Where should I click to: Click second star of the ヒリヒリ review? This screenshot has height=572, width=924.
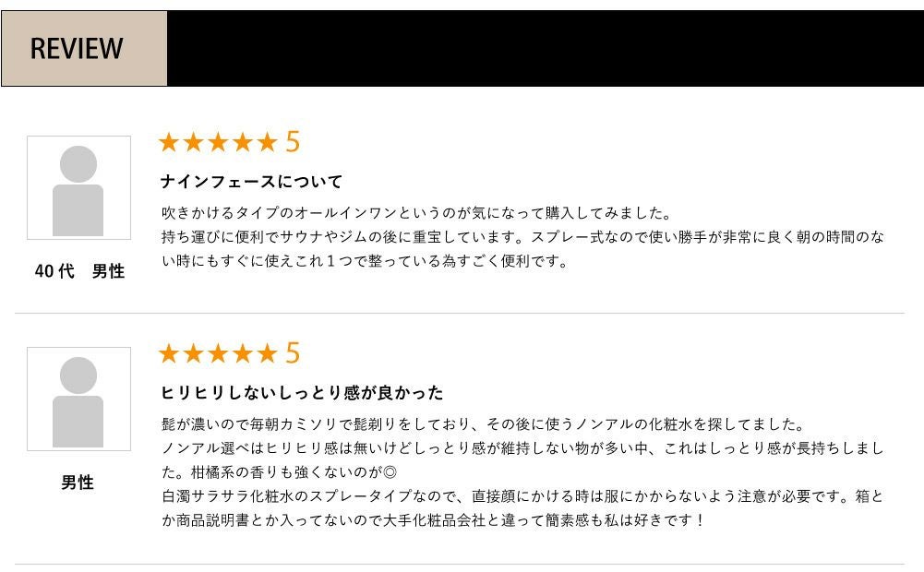point(193,353)
